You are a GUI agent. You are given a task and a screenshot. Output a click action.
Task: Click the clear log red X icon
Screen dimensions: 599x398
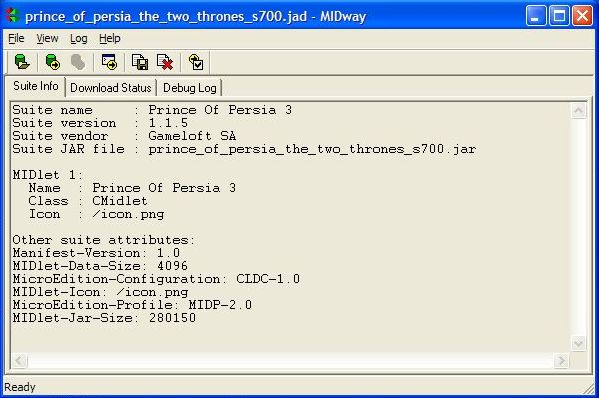pos(165,62)
